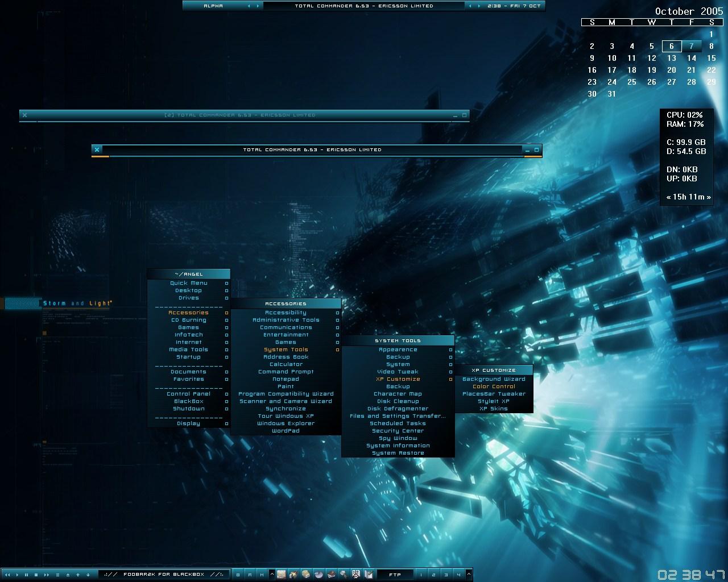728x582 pixels.
Task: Click the up arrow icon in player bar
Action: [78, 575]
